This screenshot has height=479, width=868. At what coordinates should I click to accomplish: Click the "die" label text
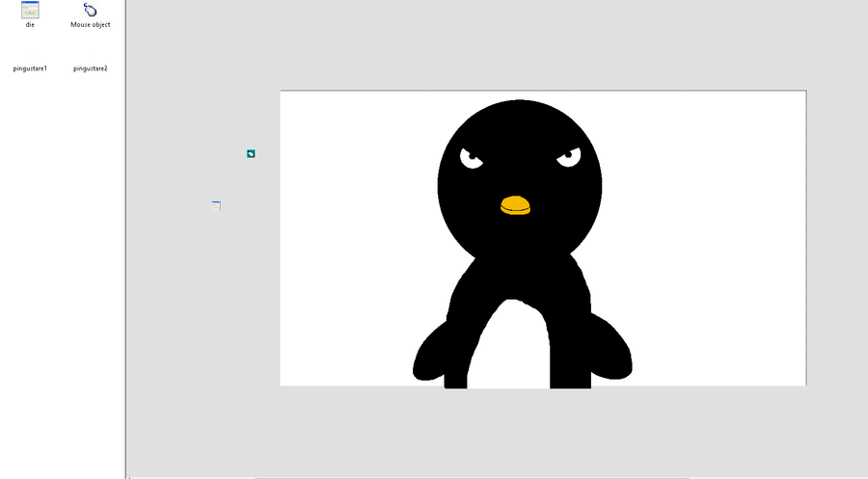coord(30,24)
